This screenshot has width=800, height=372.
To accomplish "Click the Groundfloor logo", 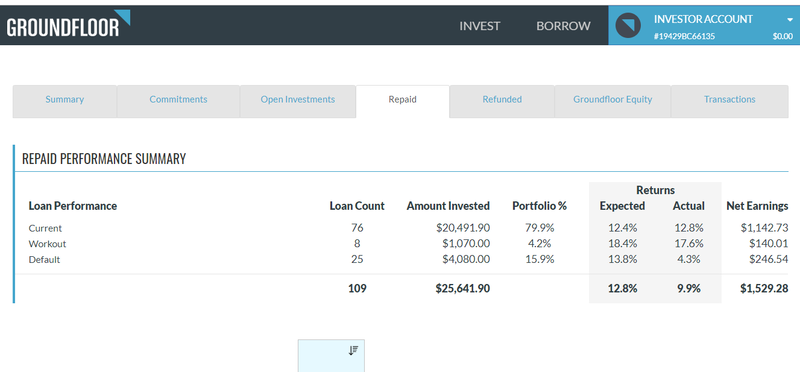I will point(68,24).
